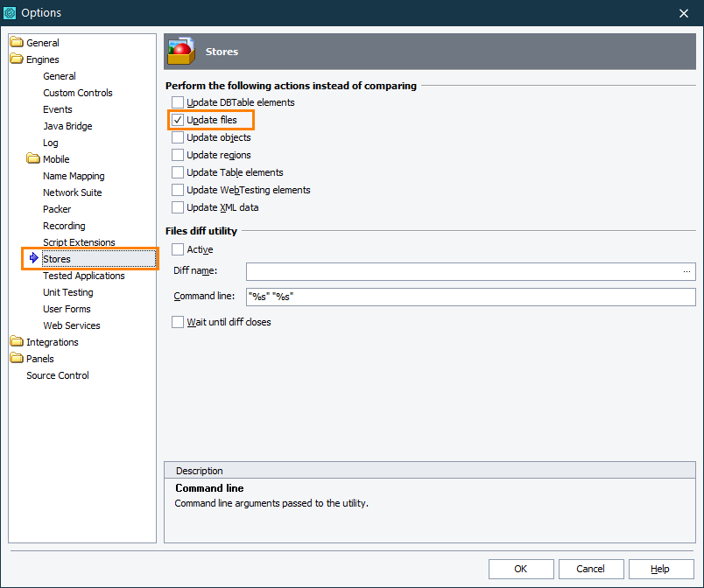
Task: Expand the Integrations tree branch
Action: [17, 341]
